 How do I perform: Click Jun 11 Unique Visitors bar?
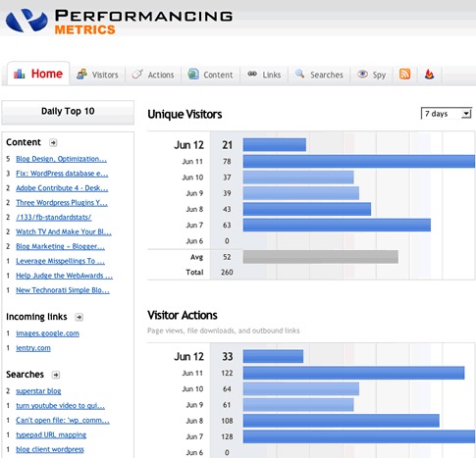click(359, 161)
